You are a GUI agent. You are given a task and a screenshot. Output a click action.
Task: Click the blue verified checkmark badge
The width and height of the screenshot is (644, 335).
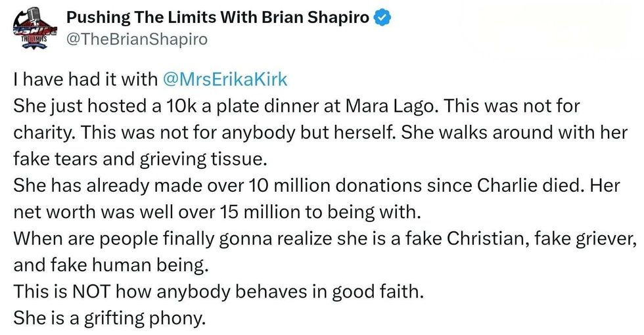click(x=380, y=17)
